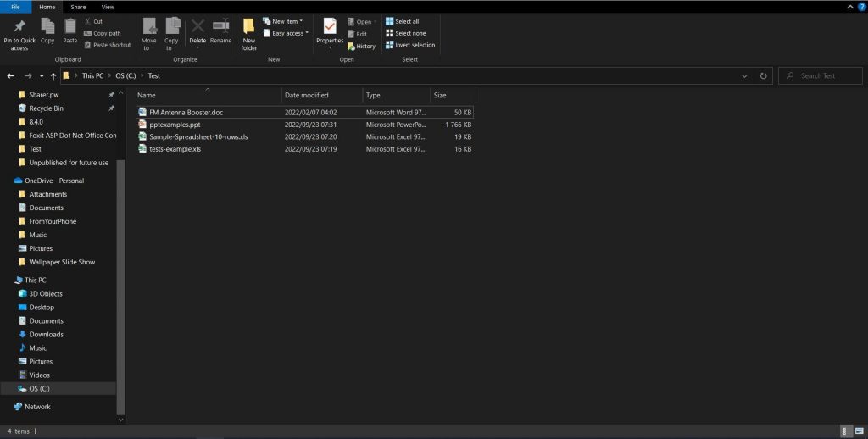Open FromYourPhone folder
Image resolution: width=868 pixels, height=439 pixels.
click(53, 221)
